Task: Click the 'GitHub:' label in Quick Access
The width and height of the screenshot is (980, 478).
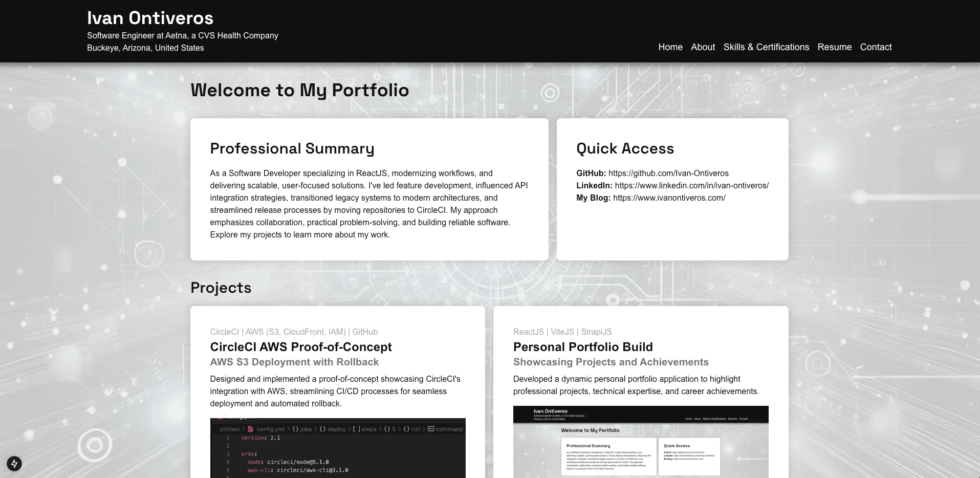Action: tap(591, 173)
